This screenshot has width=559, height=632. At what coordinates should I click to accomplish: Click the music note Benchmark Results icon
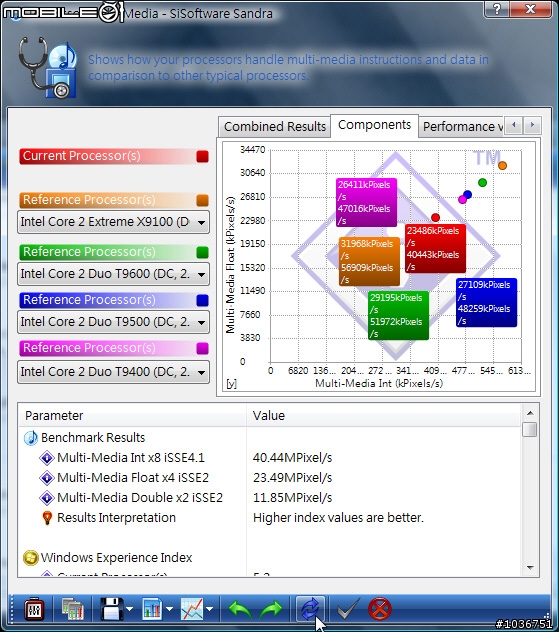[x=31, y=438]
